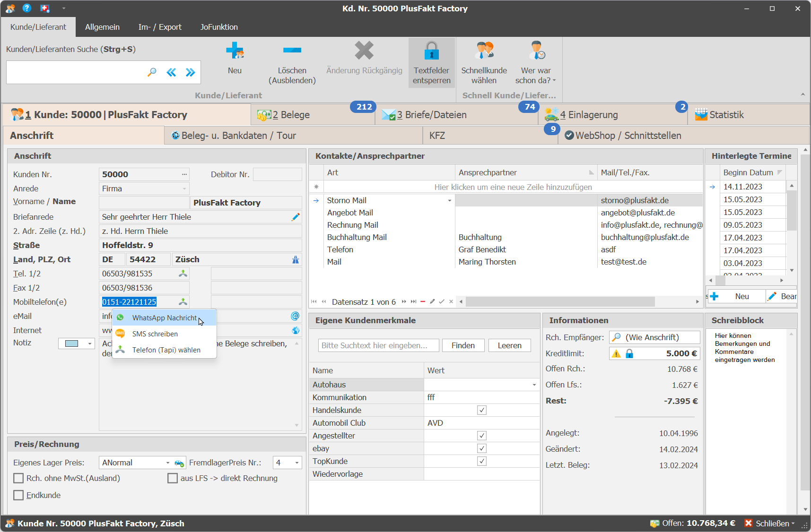Jump to first contact record in navigator
The width and height of the screenshot is (811, 532).
coord(314,301)
